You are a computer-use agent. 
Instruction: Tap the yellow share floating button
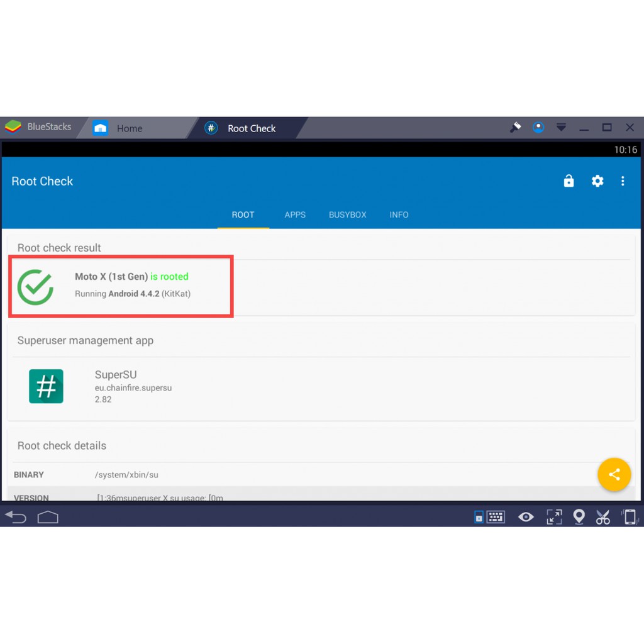point(614,474)
